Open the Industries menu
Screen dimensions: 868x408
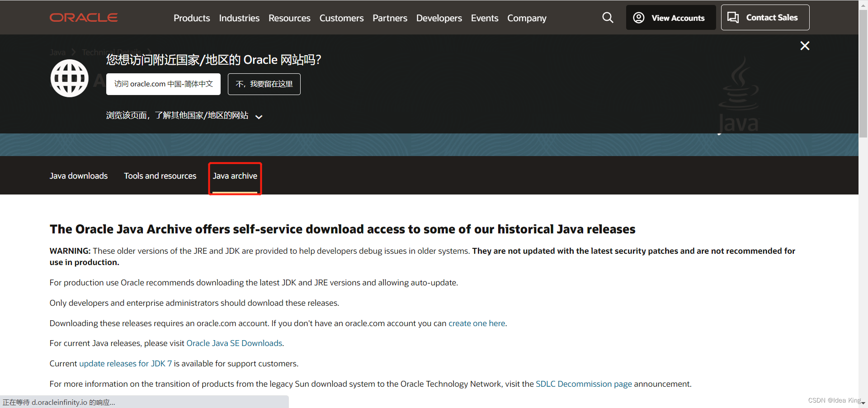coord(239,18)
